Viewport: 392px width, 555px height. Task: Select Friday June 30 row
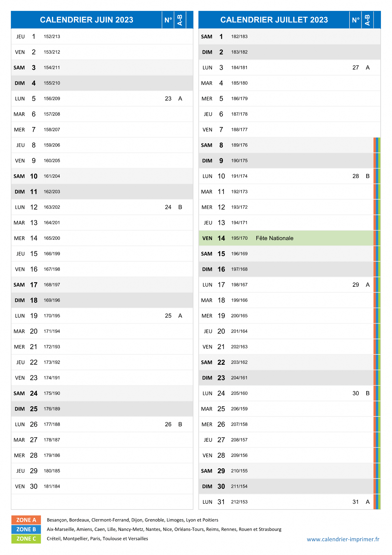pyautogui.click(x=102, y=486)
